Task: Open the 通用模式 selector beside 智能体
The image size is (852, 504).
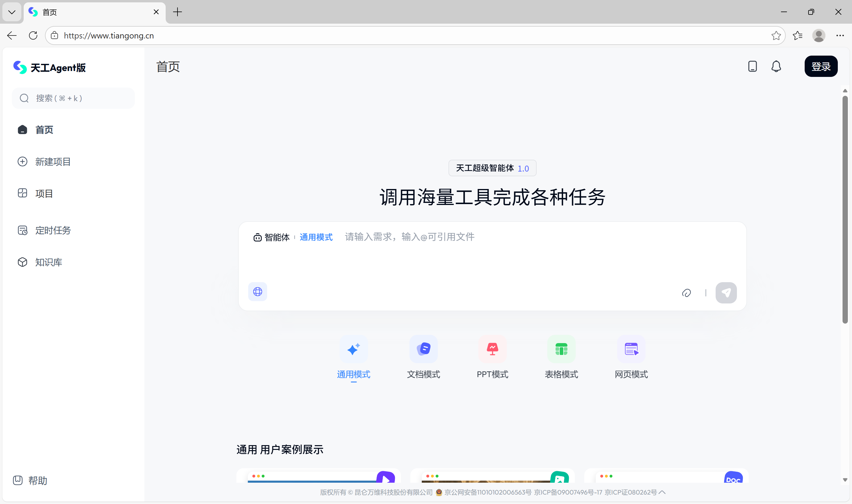Action: (316, 237)
